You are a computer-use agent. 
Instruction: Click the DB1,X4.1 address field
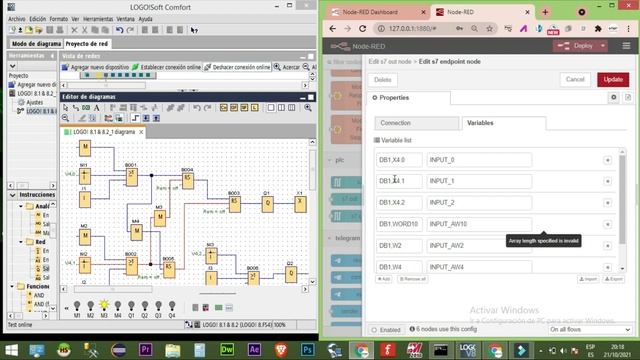(399, 181)
